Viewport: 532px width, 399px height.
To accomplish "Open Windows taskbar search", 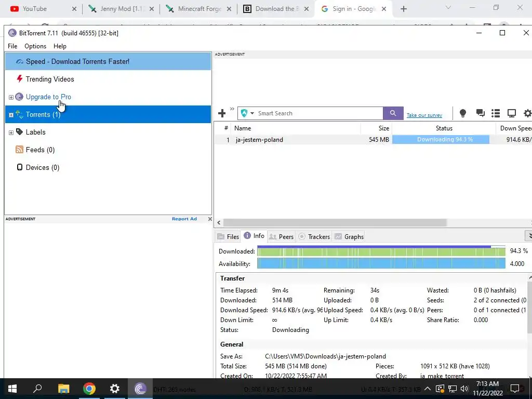I will [x=37, y=389].
